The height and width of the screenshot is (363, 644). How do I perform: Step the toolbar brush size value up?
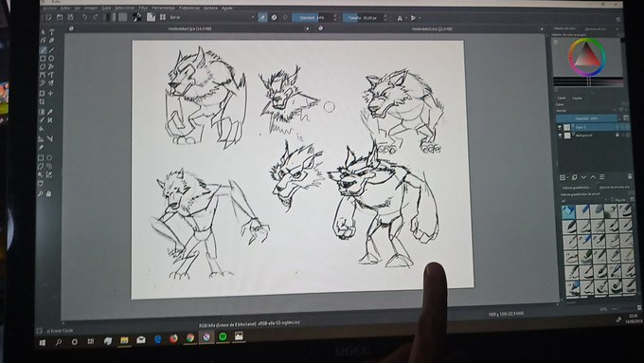(385, 15)
